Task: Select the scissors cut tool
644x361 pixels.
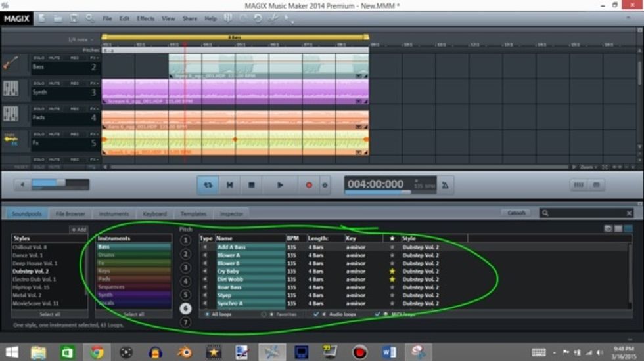Action: click(x=273, y=18)
